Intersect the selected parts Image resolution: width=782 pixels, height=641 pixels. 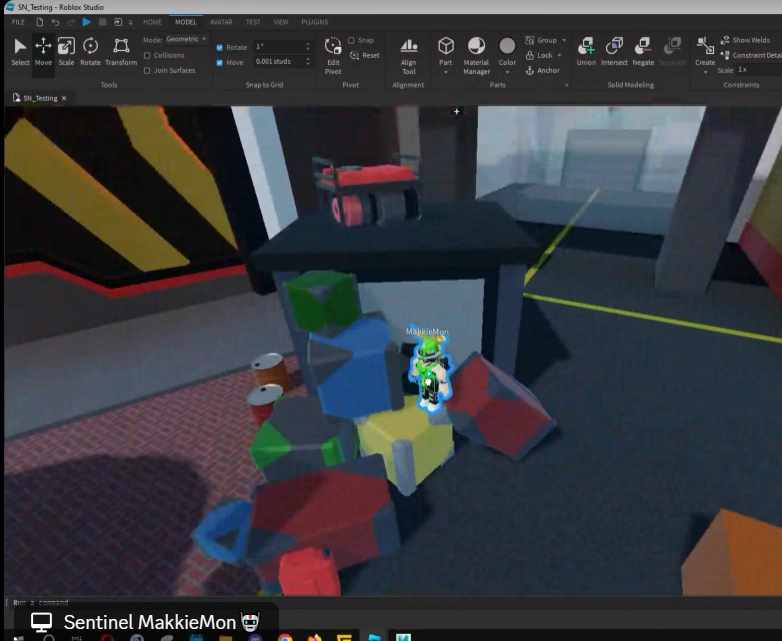[614, 52]
